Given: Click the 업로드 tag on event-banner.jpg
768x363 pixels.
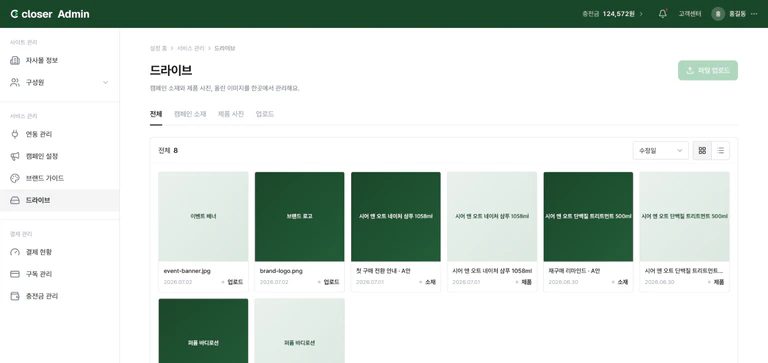Looking at the screenshot, I should [x=233, y=282].
